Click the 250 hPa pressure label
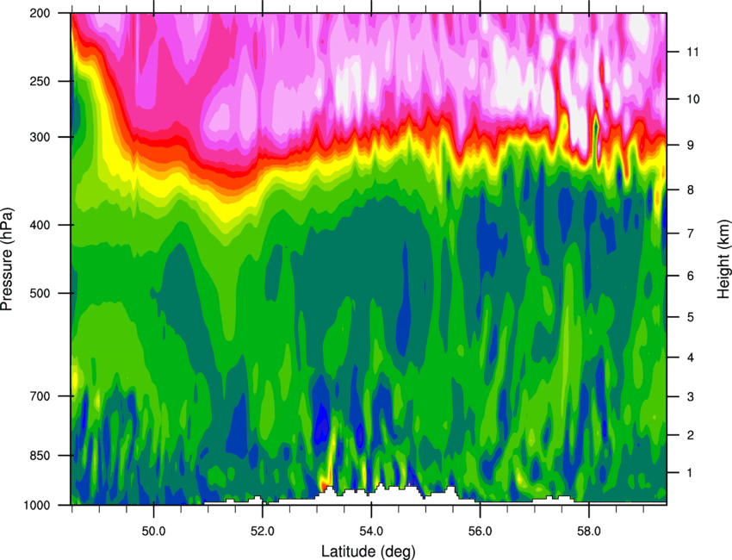This screenshot has height=560, width=732. 40,82
